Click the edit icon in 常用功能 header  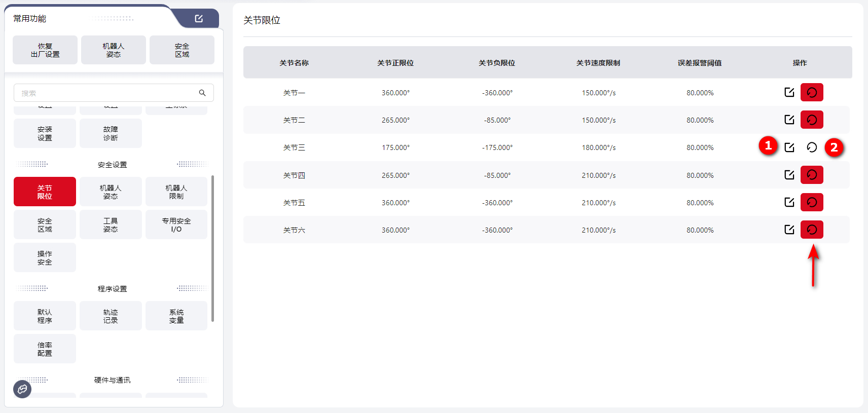tap(199, 19)
